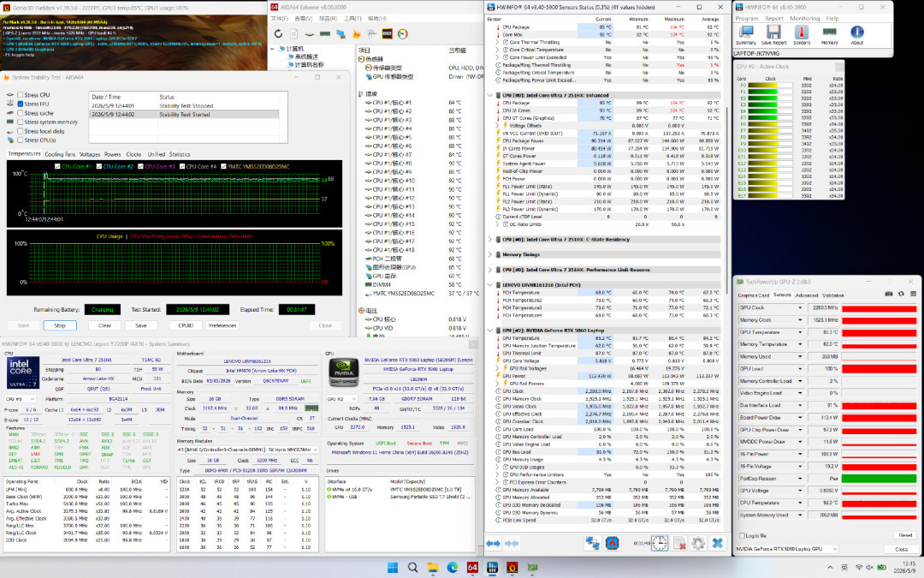Open CPUID from stability test
Screen dimensions: 924x578
pyautogui.click(x=186, y=325)
